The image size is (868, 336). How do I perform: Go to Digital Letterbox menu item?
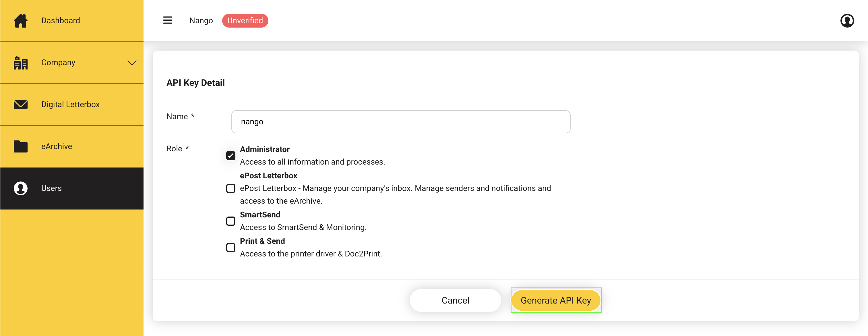pyautogui.click(x=72, y=105)
